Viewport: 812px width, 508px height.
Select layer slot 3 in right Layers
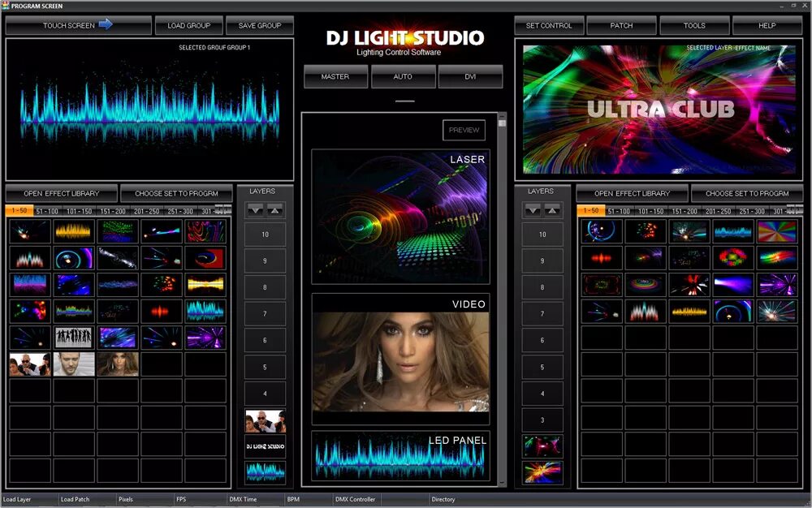click(x=542, y=420)
